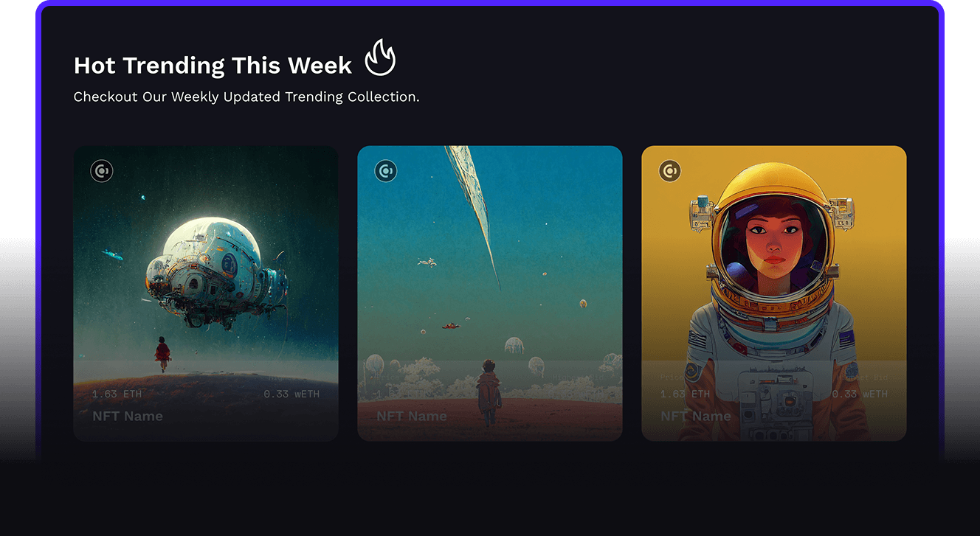Click the Weekly Updated Trending Collection subtitle
980x536 pixels.
click(246, 97)
